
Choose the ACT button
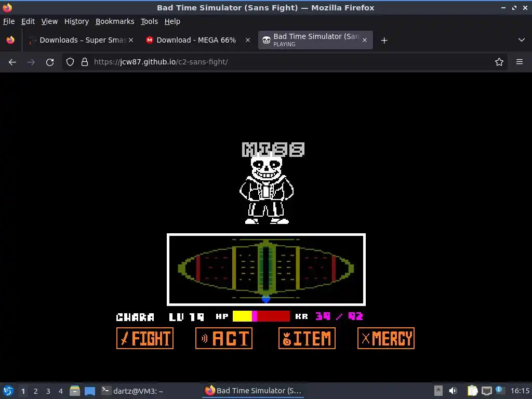point(224,338)
